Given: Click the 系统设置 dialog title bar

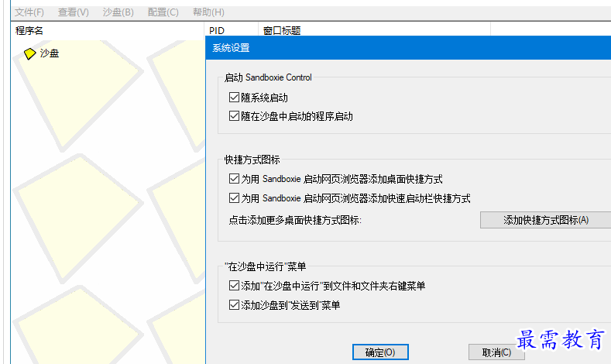Looking at the screenshot, I should click(x=408, y=48).
